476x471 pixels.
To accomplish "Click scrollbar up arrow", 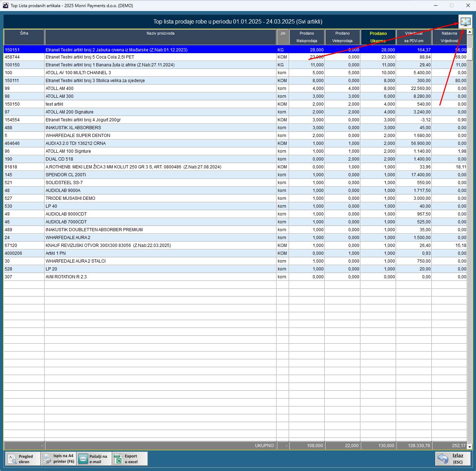I will tap(470, 32).
